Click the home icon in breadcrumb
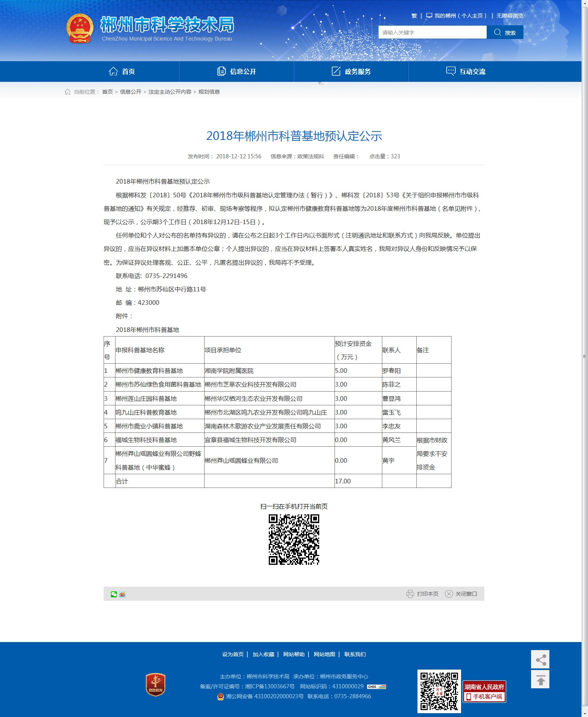The image size is (588, 717). coord(68,92)
